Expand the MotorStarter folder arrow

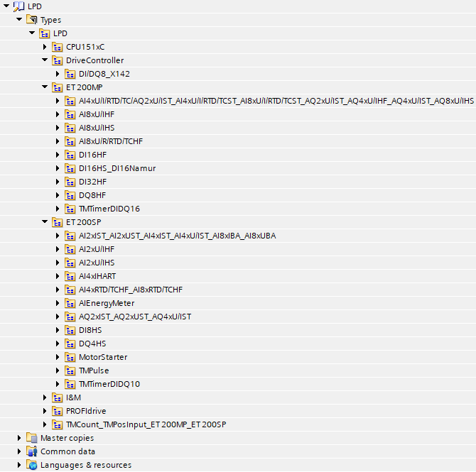click(58, 357)
